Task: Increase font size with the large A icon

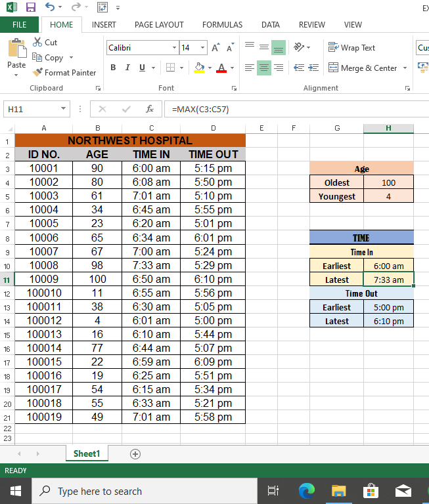Action: [x=215, y=47]
